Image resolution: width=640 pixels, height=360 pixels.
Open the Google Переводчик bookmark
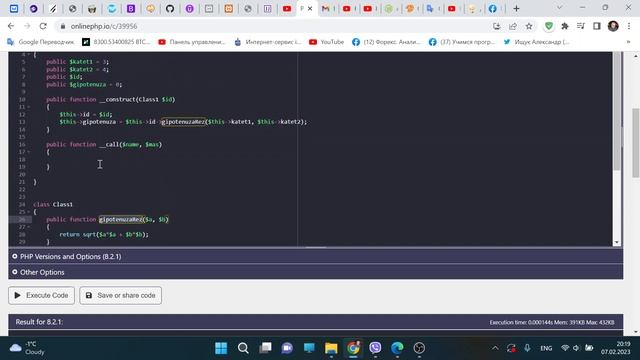click(x=40, y=42)
